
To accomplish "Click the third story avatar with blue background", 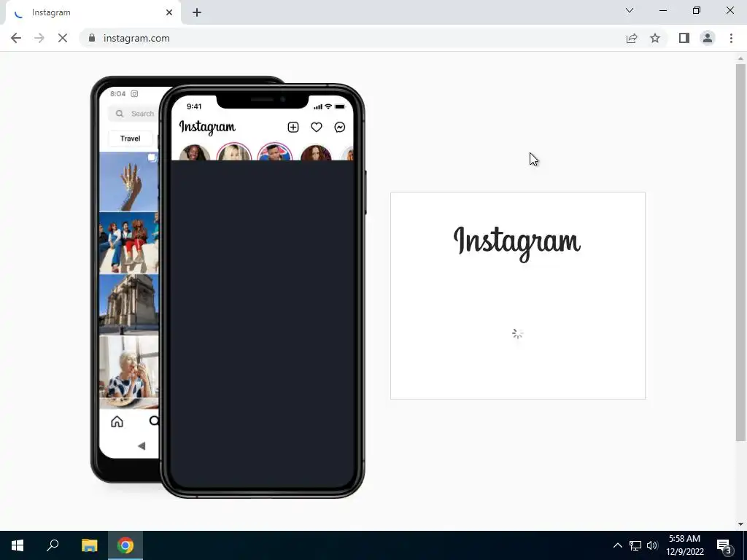I will click(x=274, y=152).
